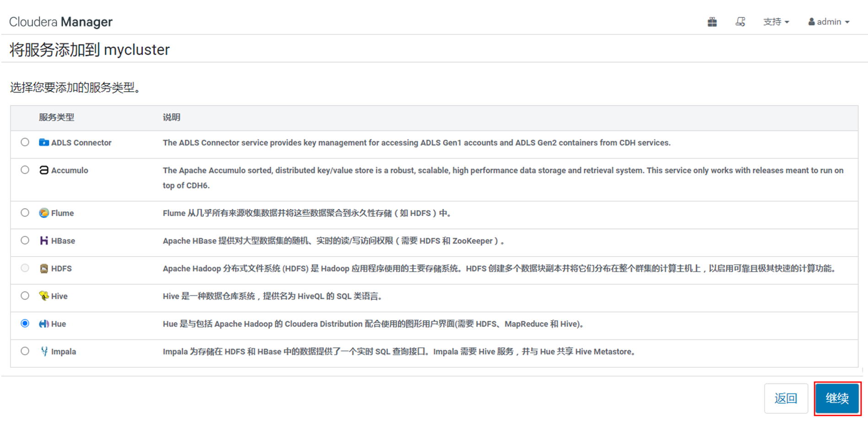Screen dimensions: 868x421
Task: Click the Hue service name
Action: tap(59, 324)
